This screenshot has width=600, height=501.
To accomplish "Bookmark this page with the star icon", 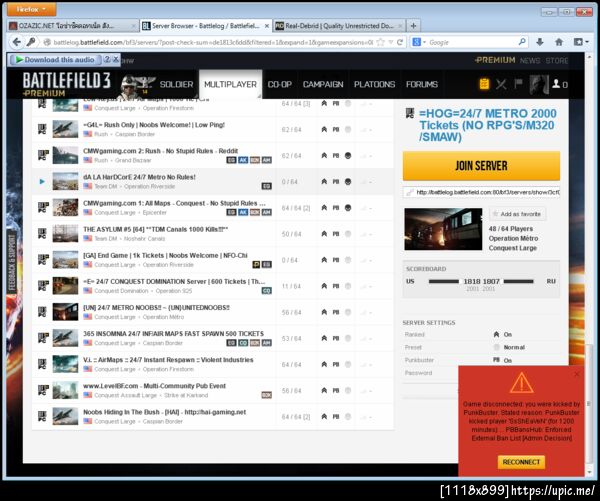I will tap(381, 42).
